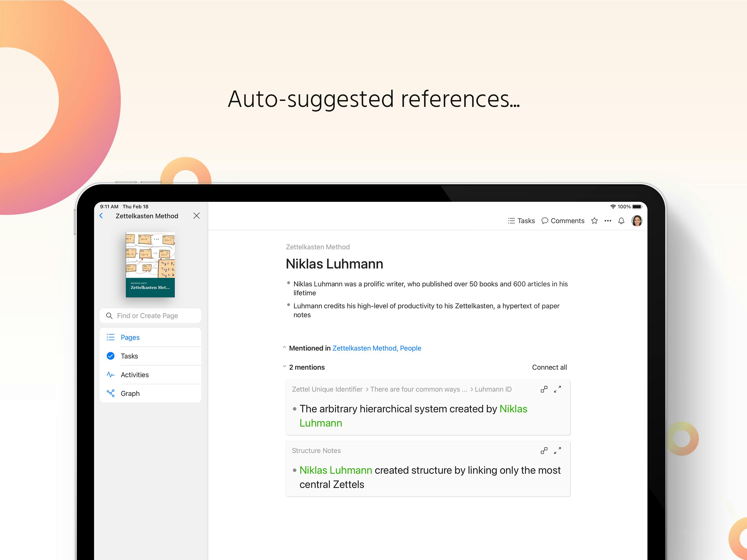Click green Niklas Luhmann in Structure Notes

click(x=336, y=470)
